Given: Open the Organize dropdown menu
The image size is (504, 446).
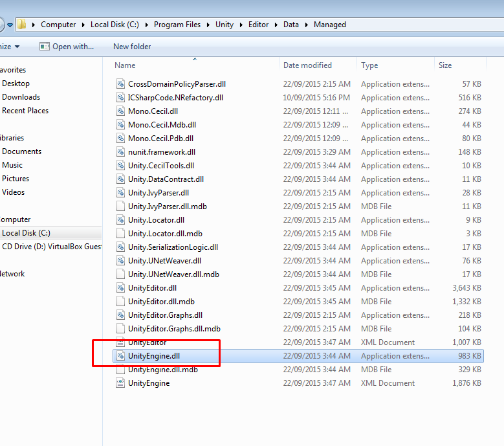Looking at the screenshot, I should tap(10, 47).
